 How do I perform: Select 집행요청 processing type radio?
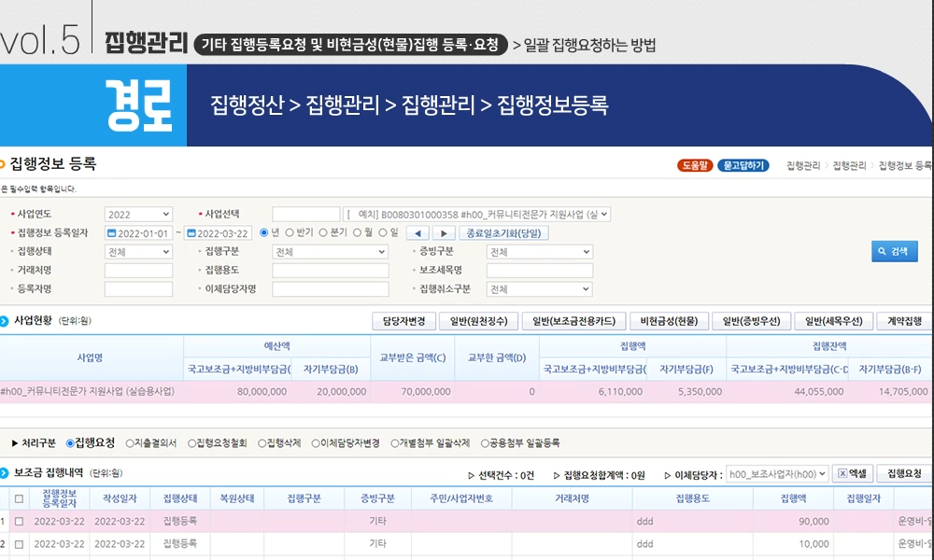[x=70, y=443]
